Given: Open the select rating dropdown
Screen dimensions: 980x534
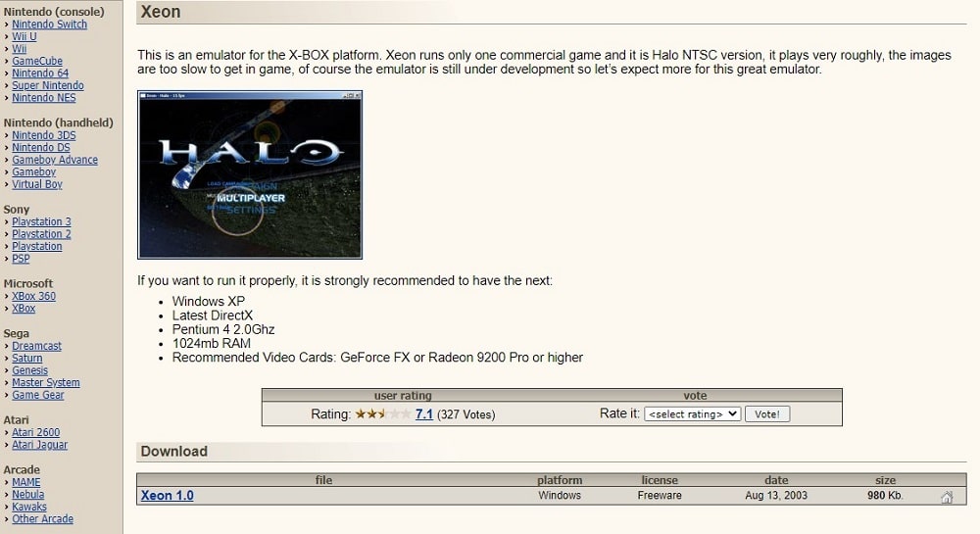Looking at the screenshot, I should pyautogui.click(x=693, y=414).
